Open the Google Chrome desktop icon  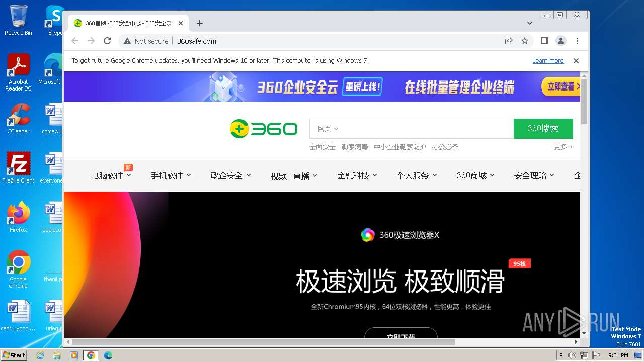(18, 269)
